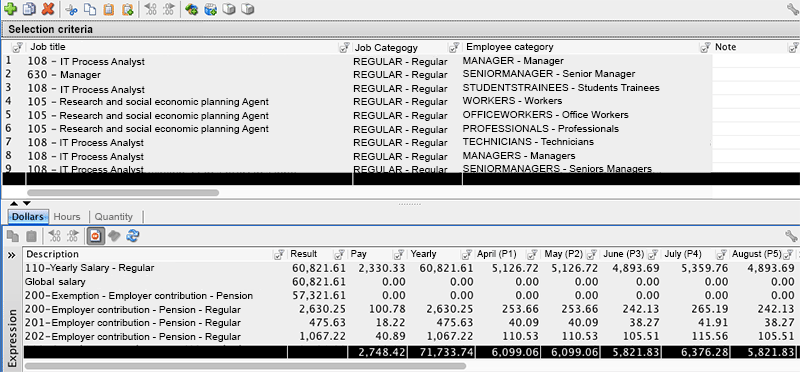Click the increase decimals icon in top toolbar

pyautogui.click(x=169, y=9)
